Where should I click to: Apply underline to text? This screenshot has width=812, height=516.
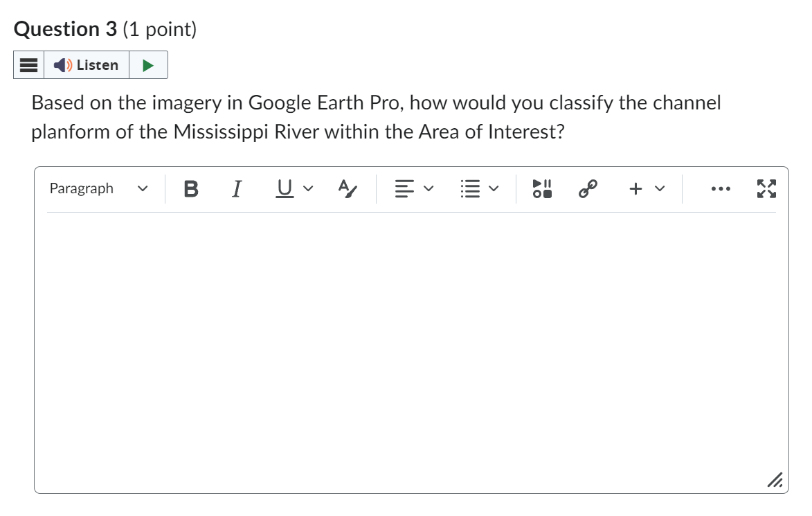coord(284,188)
